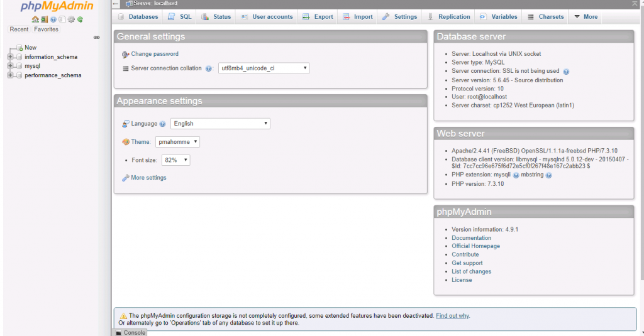Screen dimensions: 644x336
Task: Click the information_schema database cylinder icon
Action: 19,57
